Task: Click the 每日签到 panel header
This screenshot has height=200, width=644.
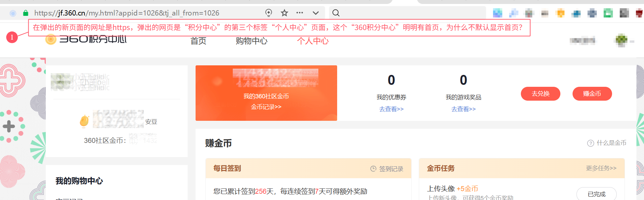Action: tap(309, 168)
